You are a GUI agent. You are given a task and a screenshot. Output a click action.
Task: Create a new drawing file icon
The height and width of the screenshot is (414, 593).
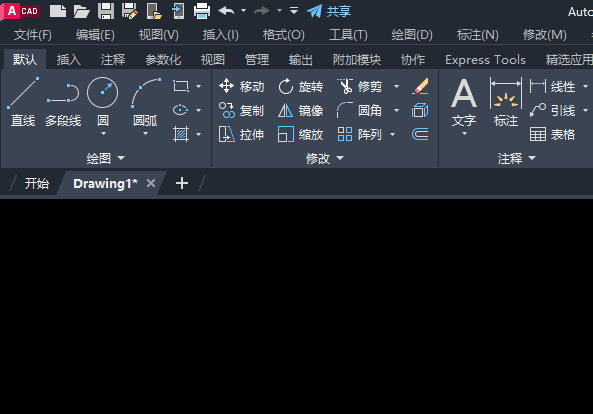pyautogui.click(x=58, y=11)
